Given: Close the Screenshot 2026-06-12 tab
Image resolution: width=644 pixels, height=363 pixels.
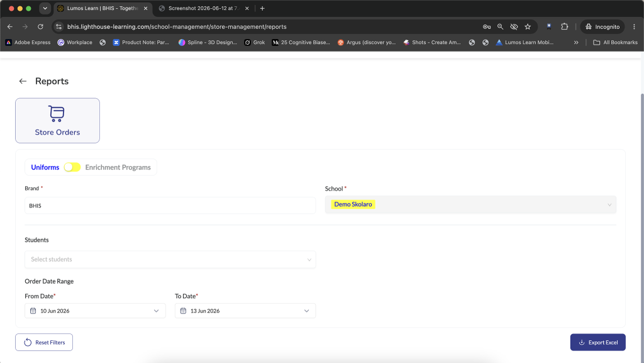Looking at the screenshot, I should pos(247,8).
